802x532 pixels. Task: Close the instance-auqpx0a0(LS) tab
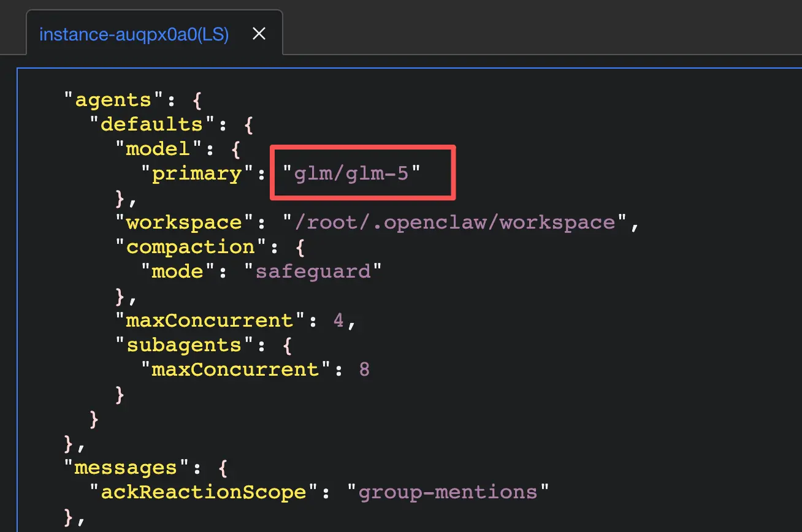[259, 34]
